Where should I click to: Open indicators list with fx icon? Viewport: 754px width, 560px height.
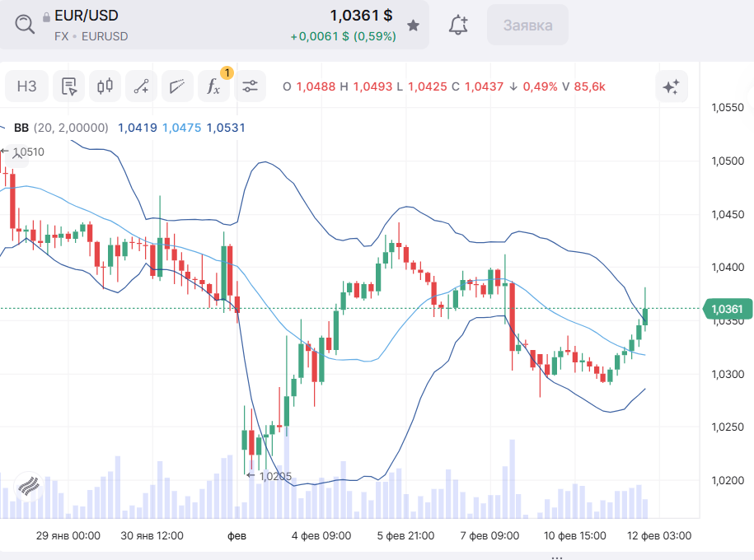[x=213, y=86]
